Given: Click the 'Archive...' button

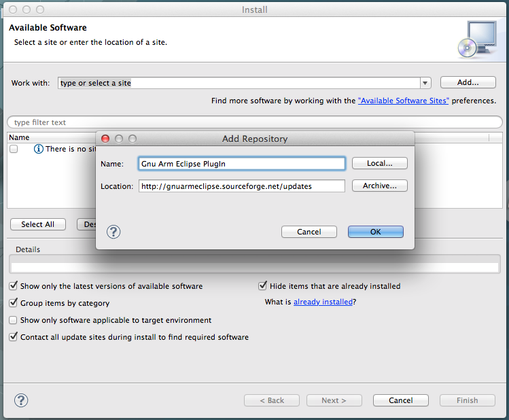Looking at the screenshot, I should tap(379, 186).
